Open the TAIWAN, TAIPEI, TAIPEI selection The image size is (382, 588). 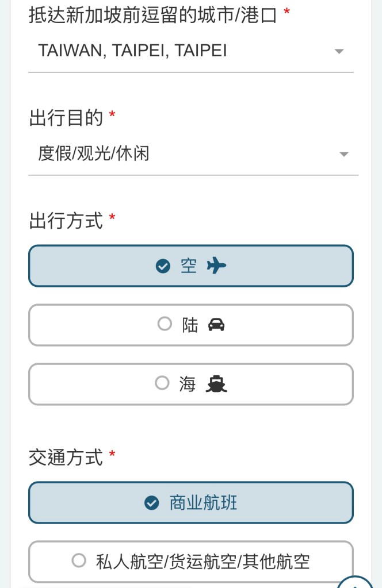[132, 51]
